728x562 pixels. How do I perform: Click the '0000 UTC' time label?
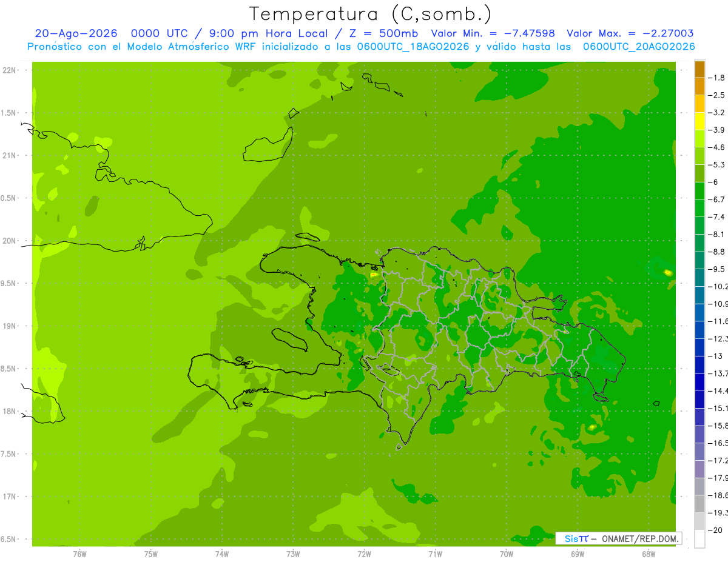point(160,33)
